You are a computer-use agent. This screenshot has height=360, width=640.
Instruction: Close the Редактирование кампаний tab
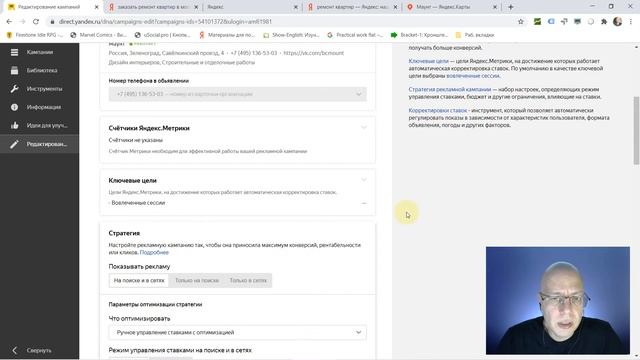click(96, 7)
